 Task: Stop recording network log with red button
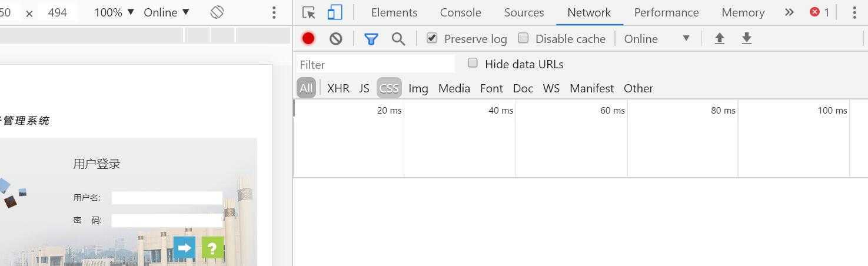[x=308, y=39]
